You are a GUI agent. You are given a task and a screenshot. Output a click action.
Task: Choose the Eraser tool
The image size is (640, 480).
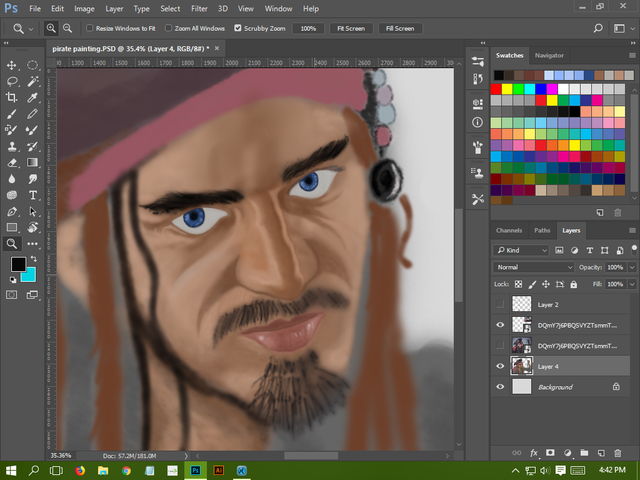point(12,162)
